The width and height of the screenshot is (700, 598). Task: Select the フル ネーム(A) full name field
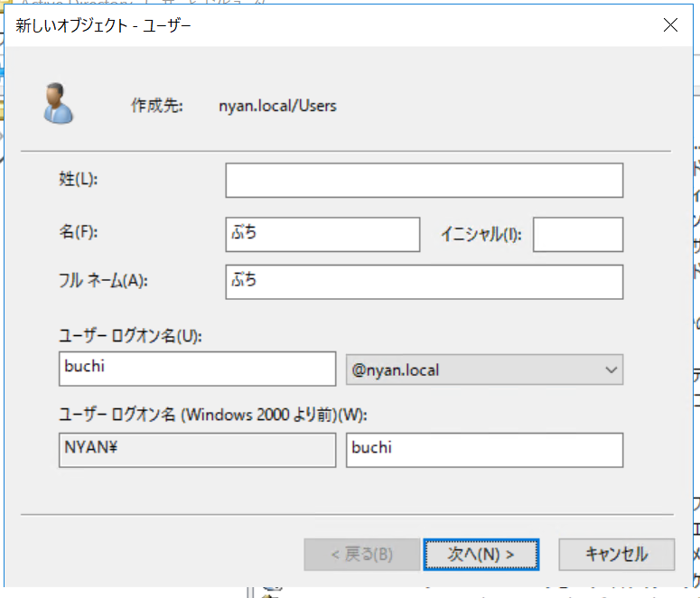tap(424, 281)
